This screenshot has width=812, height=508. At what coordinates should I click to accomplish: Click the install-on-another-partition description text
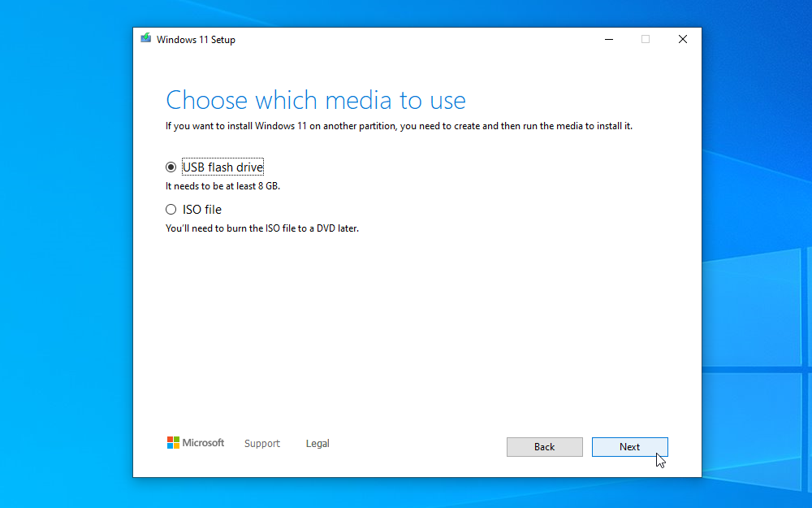coord(399,126)
